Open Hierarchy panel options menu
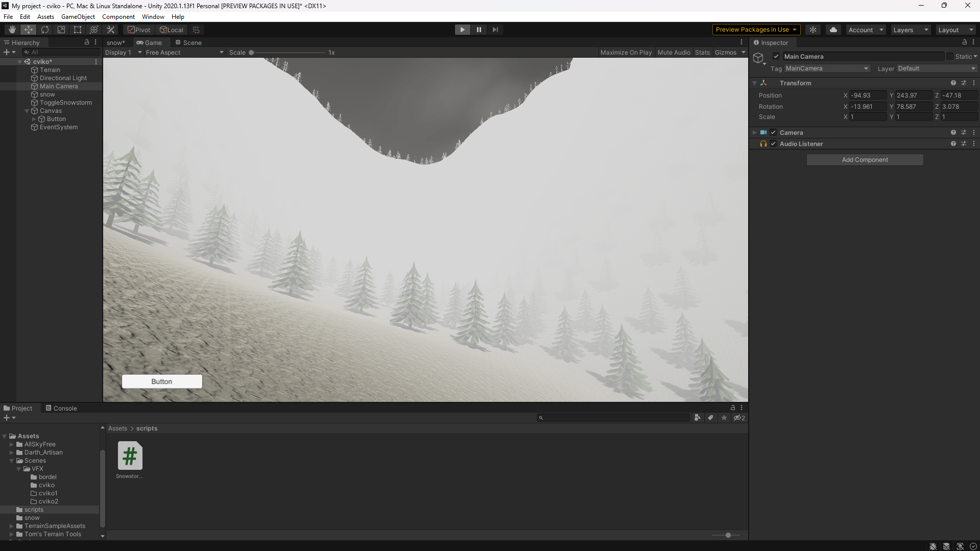980x551 pixels. point(95,42)
